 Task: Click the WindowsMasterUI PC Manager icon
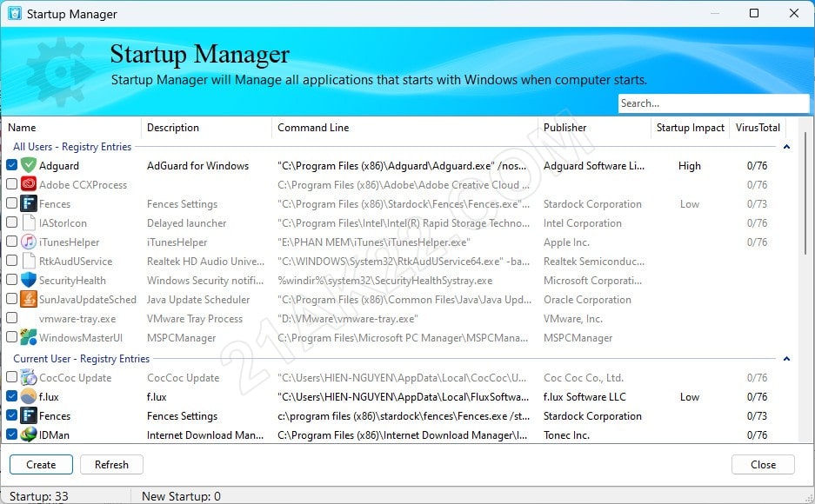pyautogui.click(x=29, y=338)
